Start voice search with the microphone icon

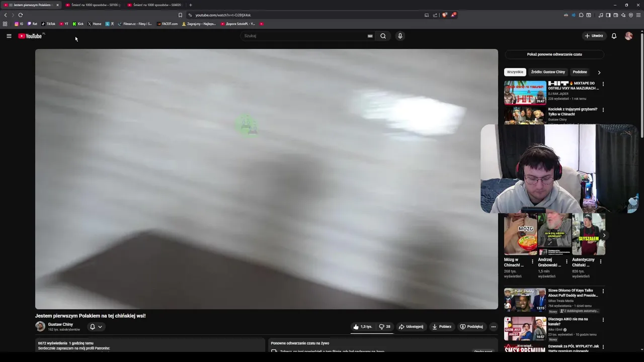coord(400,36)
